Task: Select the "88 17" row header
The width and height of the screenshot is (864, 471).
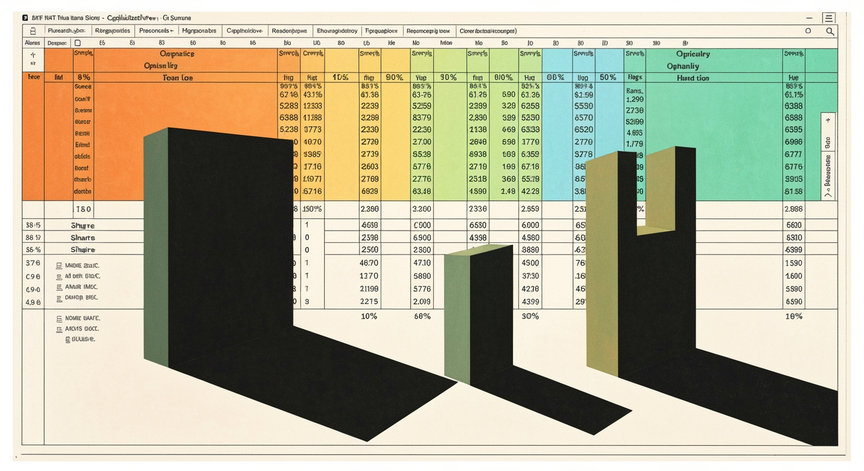Action: click(33, 237)
